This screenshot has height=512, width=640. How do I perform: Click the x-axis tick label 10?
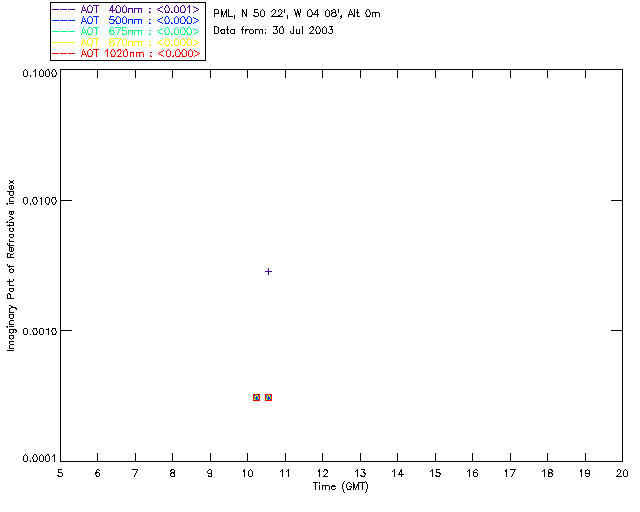247,473
